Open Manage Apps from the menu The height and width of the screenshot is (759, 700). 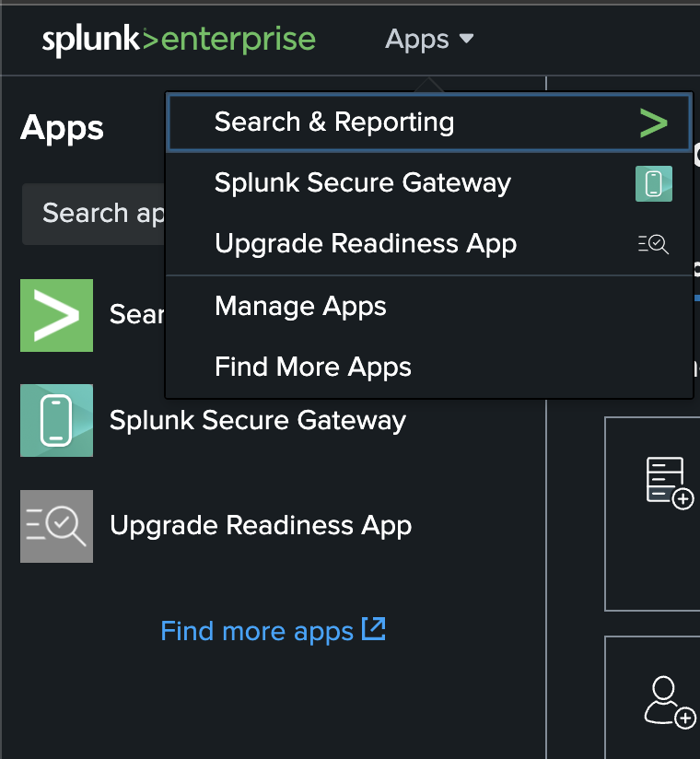[x=429, y=307]
